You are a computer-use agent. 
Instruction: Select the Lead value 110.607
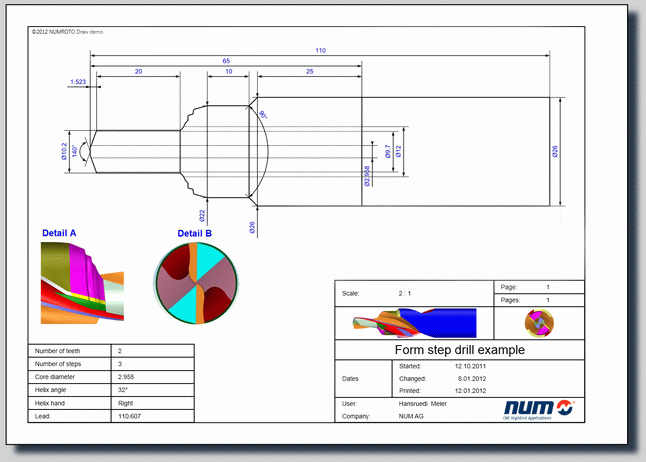(x=130, y=416)
